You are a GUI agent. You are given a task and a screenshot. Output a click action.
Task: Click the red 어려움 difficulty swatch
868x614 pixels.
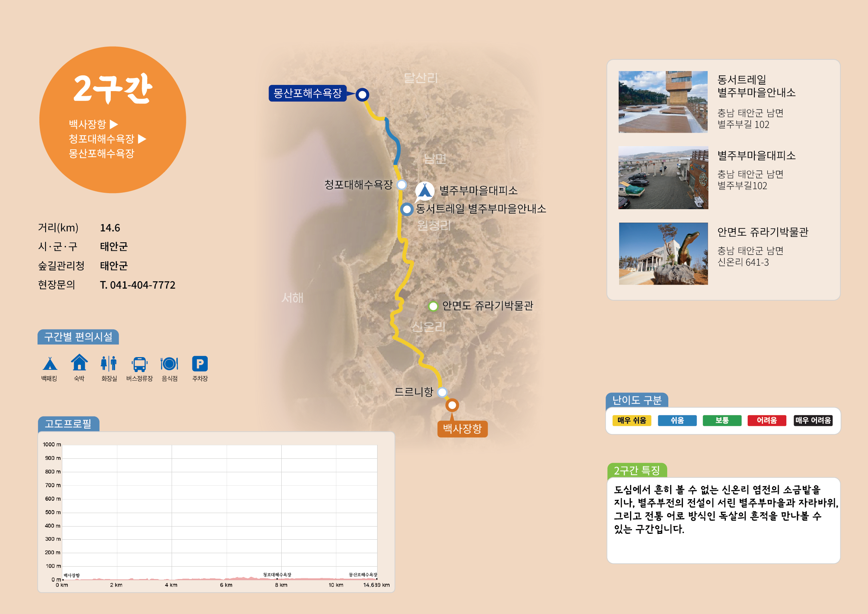click(x=767, y=421)
